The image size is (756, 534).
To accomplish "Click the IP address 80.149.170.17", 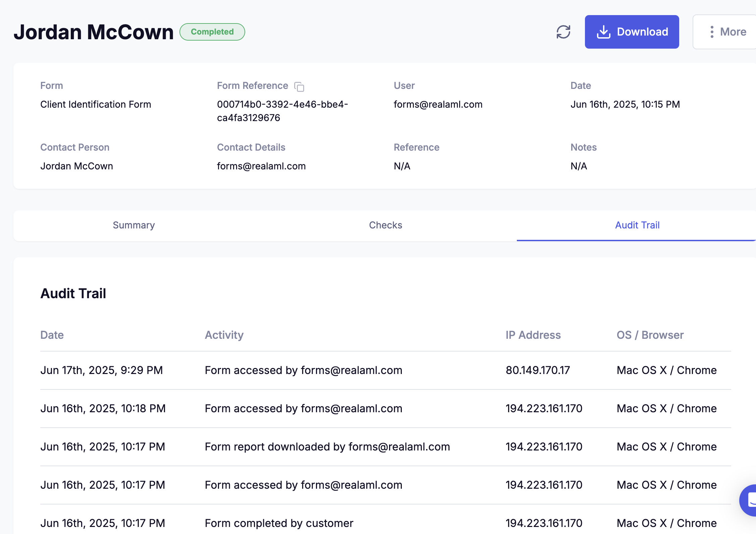I will tap(538, 370).
